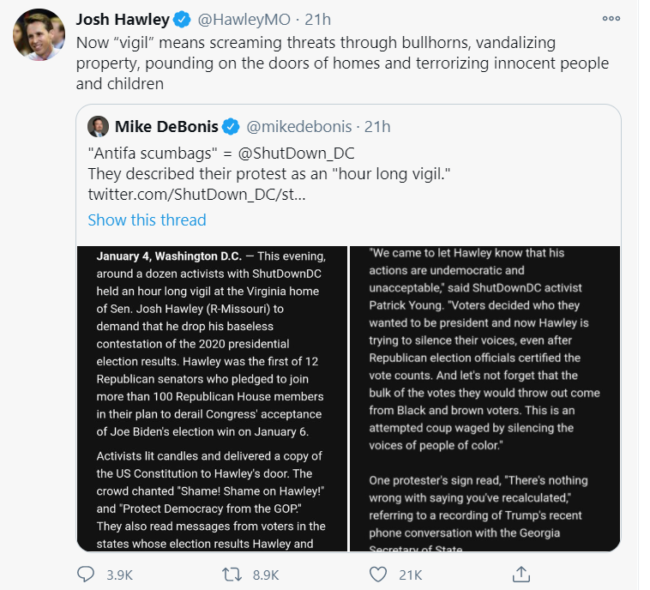
Task: Open the @mikedebonis handle
Action: point(299,126)
